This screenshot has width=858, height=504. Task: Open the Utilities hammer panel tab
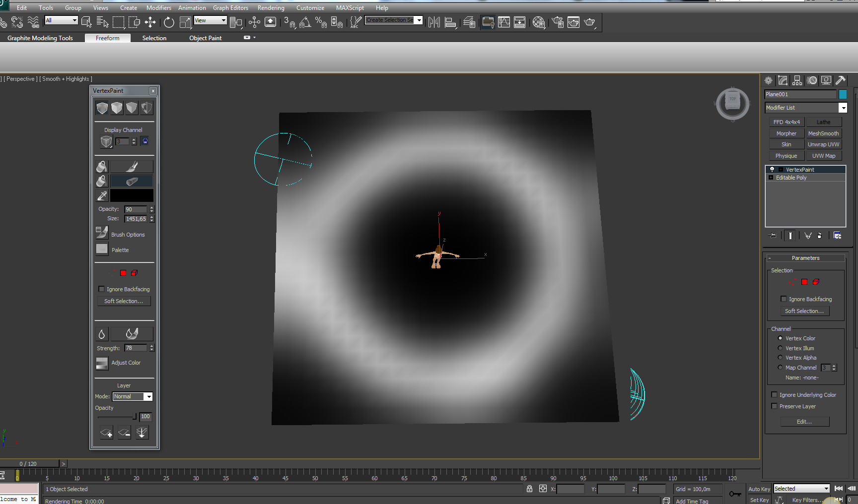[x=841, y=80]
